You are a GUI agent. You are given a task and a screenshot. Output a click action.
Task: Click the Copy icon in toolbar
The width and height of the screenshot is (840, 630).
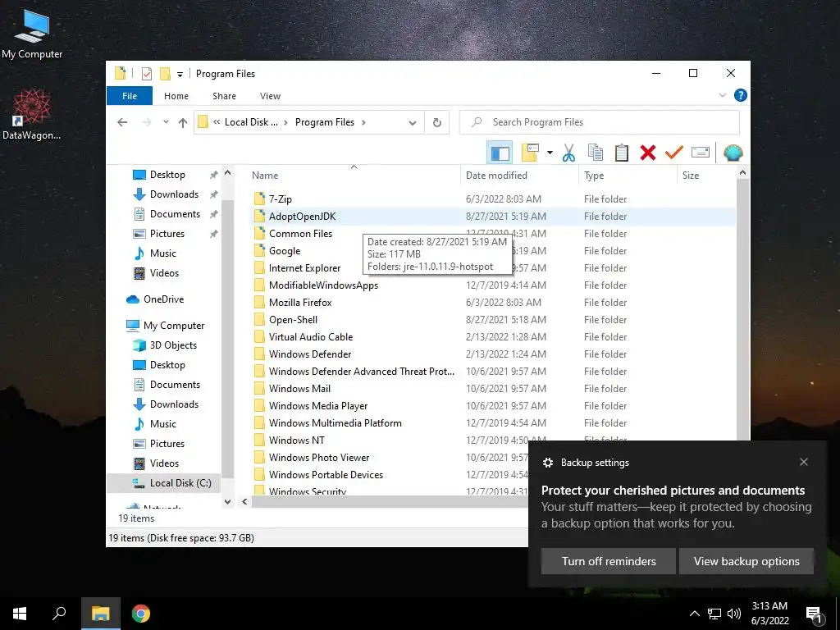click(x=596, y=153)
